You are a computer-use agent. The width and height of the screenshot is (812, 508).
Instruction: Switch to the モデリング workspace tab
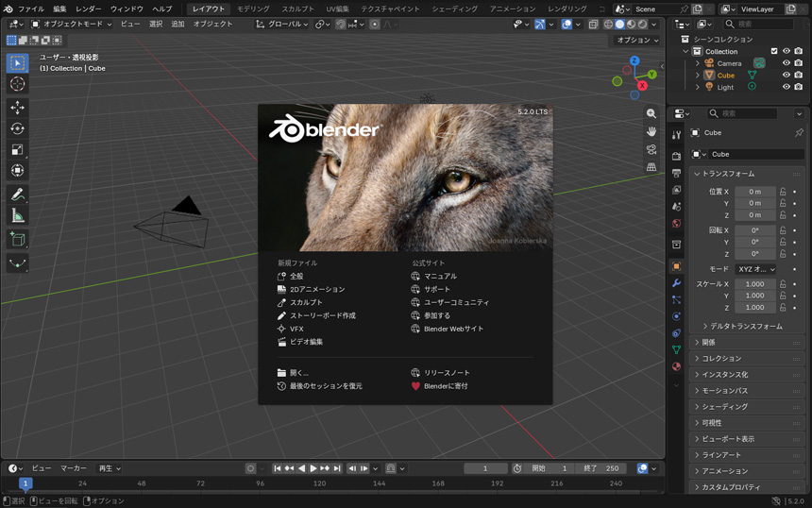pos(253,8)
